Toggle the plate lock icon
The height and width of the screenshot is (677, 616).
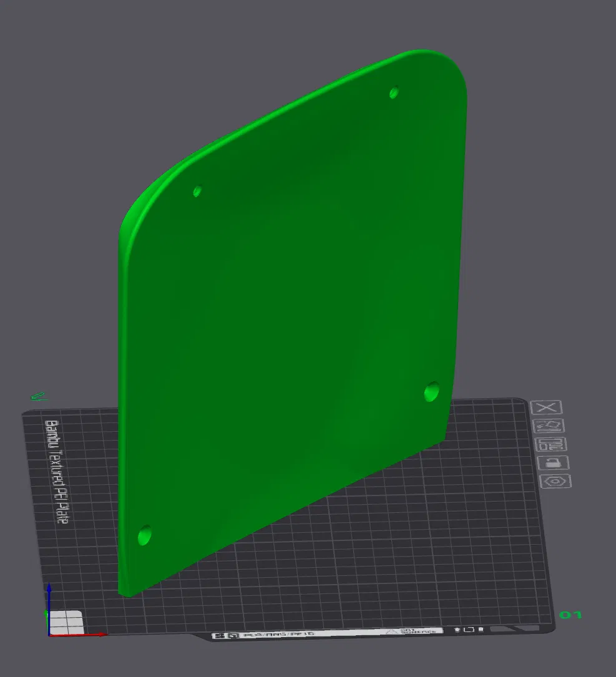[554, 463]
